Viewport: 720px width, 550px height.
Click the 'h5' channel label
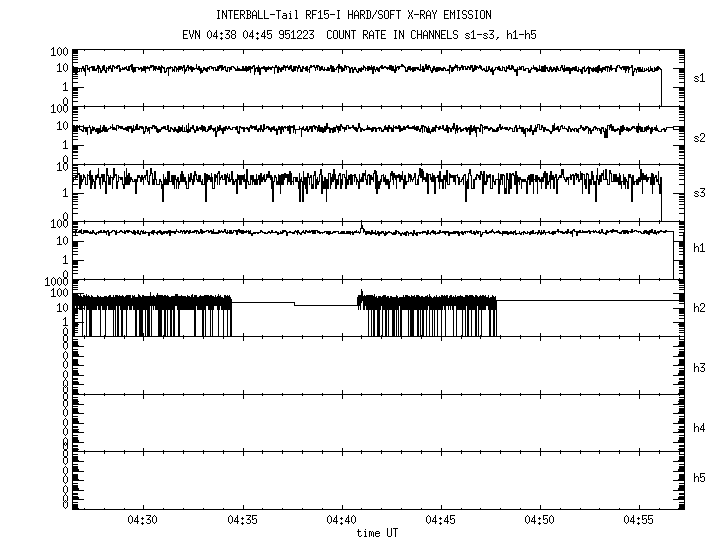[699, 478]
